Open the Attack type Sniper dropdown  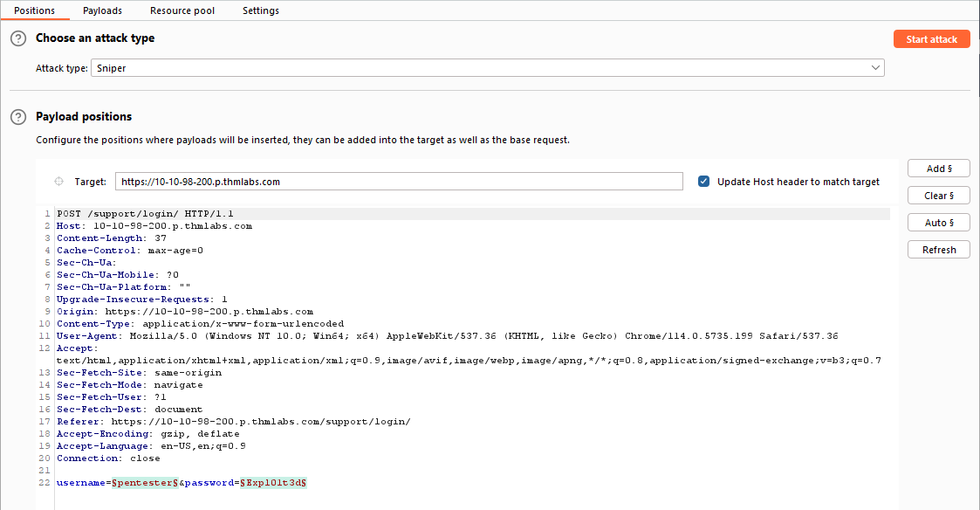click(488, 68)
